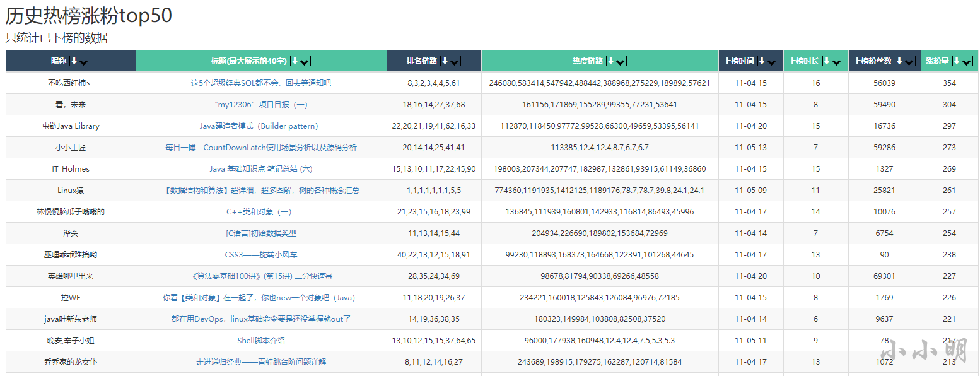The height and width of the screenshot is (376, 980).
Task: Open the article 这5个超级经典SQL都不会，回去等通知吧
Action: coord(261,83)
